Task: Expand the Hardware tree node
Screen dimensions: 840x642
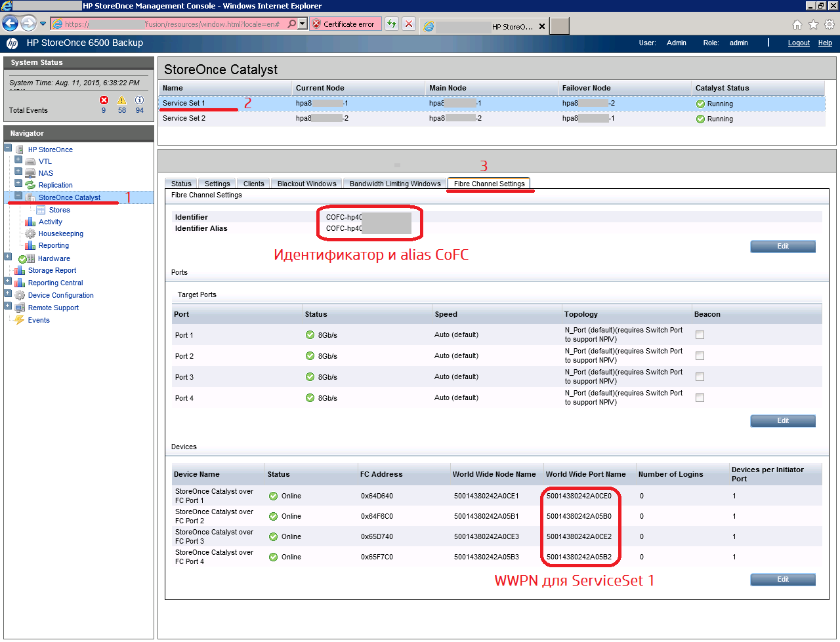Action: [x=8, y=256]
